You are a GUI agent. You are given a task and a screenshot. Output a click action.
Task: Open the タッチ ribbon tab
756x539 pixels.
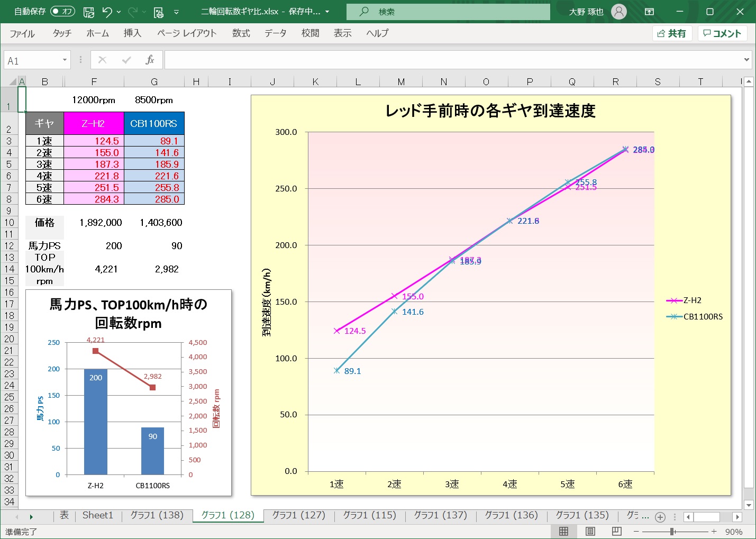pyautogui.click(x=62, y=33)
